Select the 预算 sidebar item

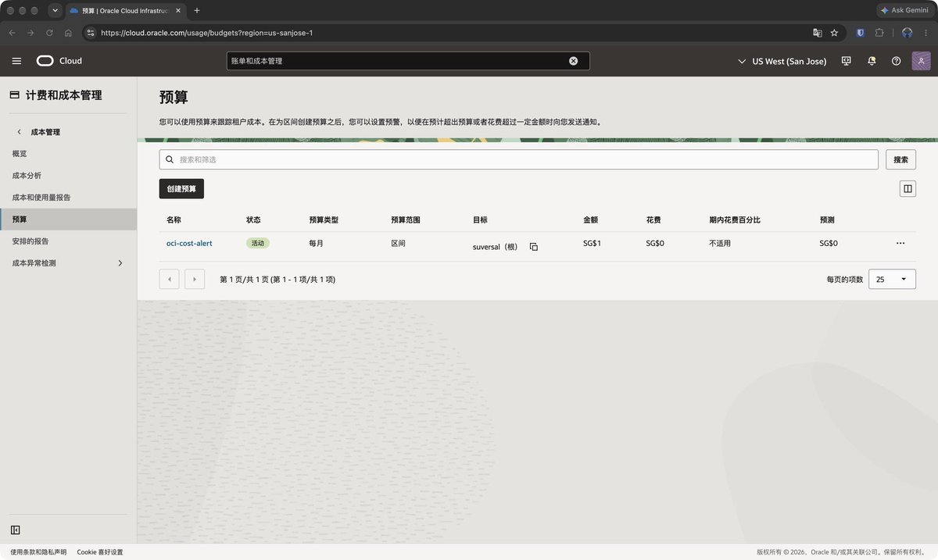point(68,219)
